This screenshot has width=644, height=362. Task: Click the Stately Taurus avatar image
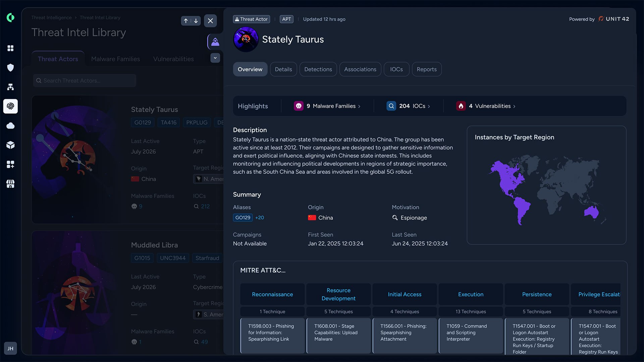coord(246,39)
